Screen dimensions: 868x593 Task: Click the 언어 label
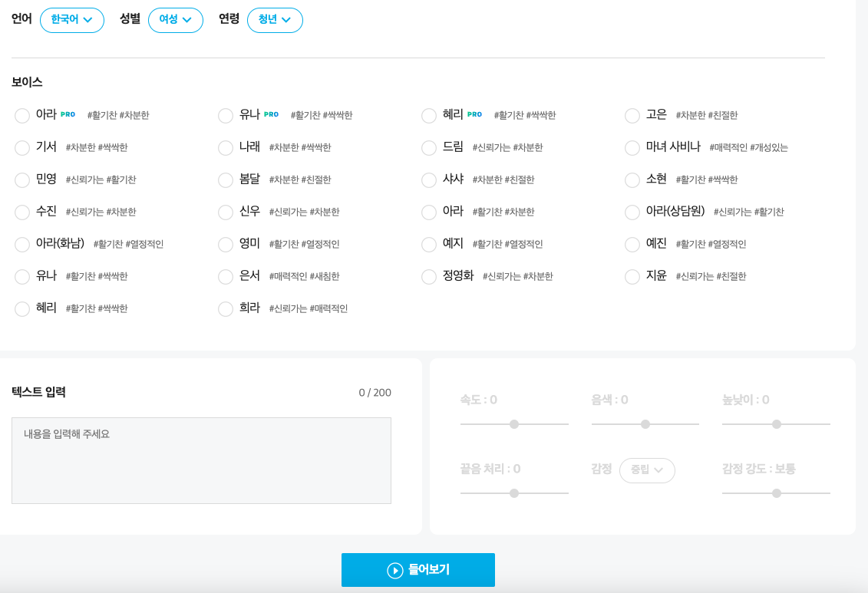(21, 19)
